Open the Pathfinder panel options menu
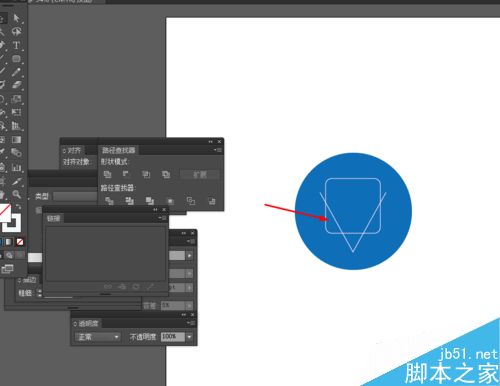500x386 pixels. pos(218,150)
